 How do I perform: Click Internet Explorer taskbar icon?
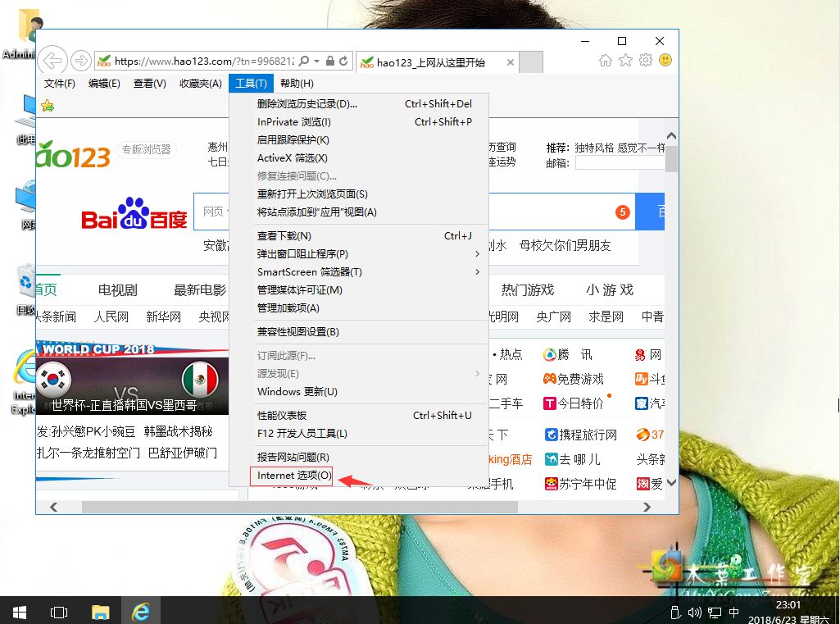[140, 612]
